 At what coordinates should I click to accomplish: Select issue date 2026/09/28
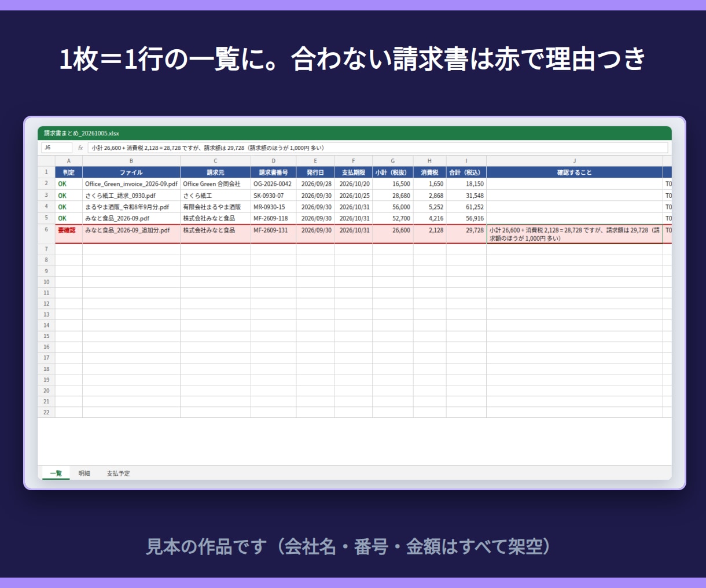[315, 184]
